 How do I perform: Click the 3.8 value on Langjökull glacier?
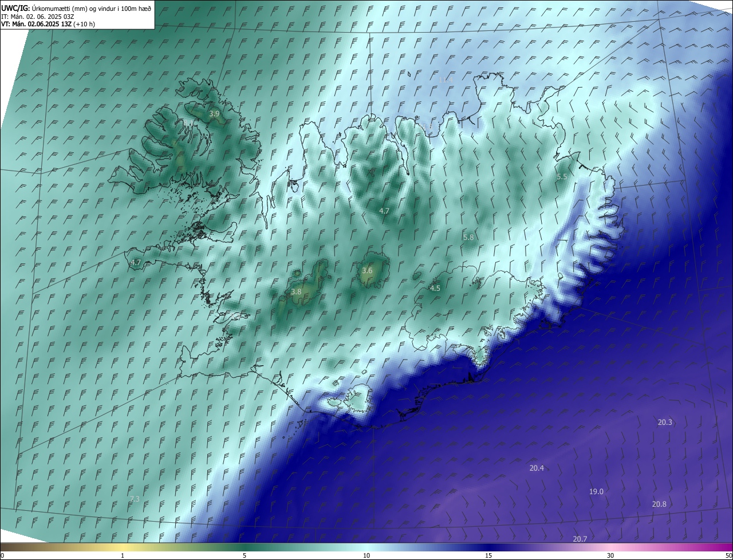pyautogui.click(x=296, y=291)
